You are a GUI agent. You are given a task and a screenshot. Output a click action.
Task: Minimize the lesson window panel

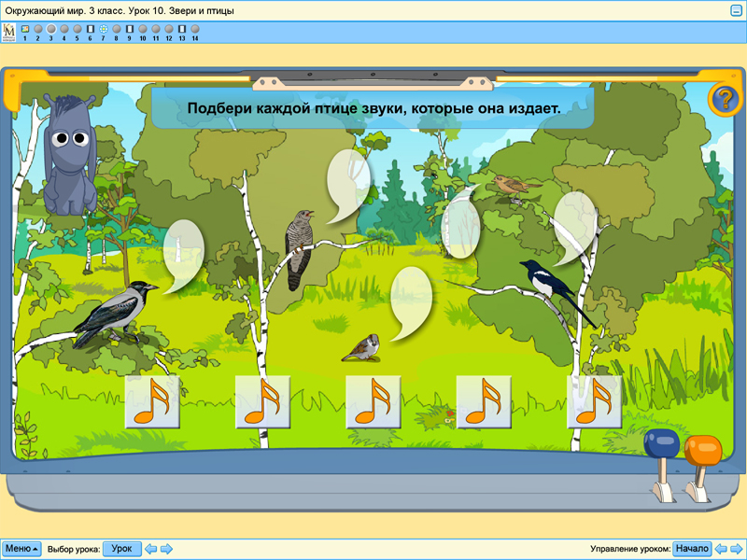click(736, 10)
